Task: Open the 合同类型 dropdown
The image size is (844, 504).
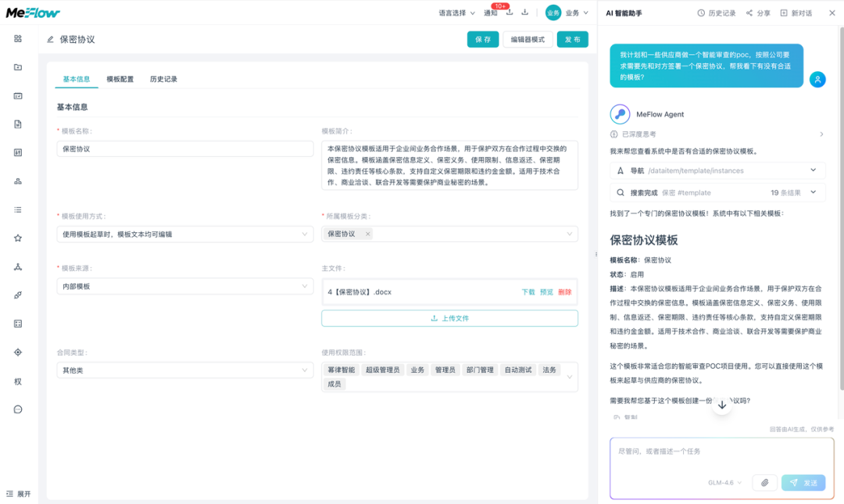Action: click(x=185, y=370)
